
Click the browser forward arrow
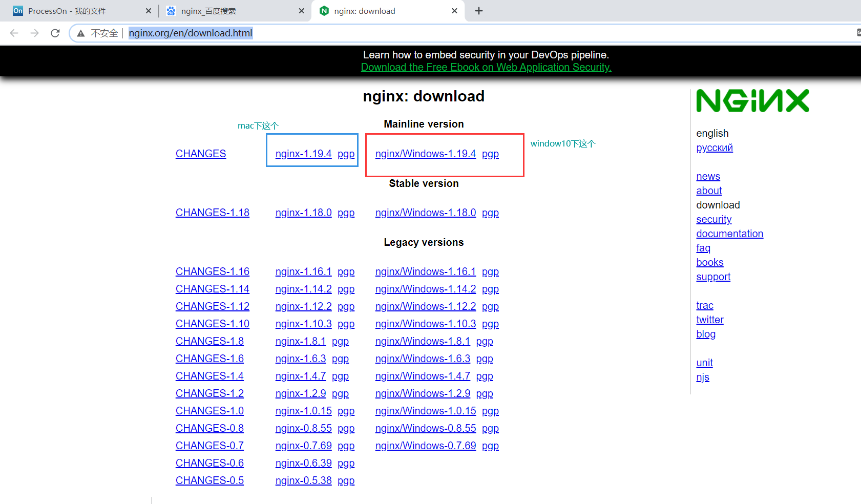(x=34, y=33)
